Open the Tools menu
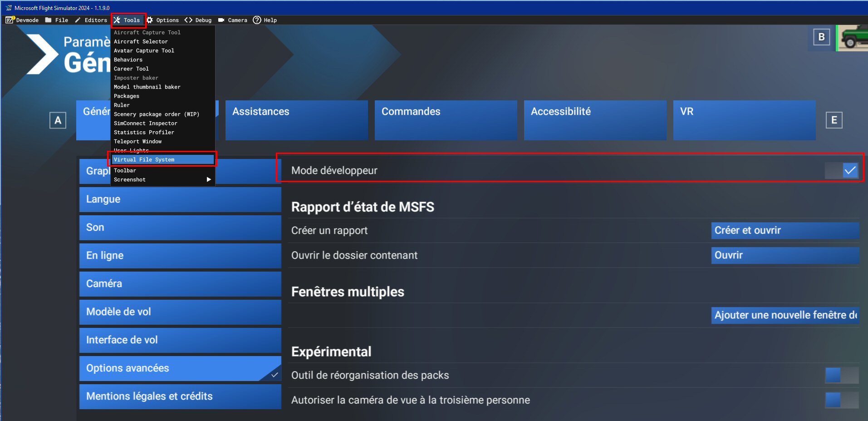The image size is (868, 421). click(x=128, y=20)
